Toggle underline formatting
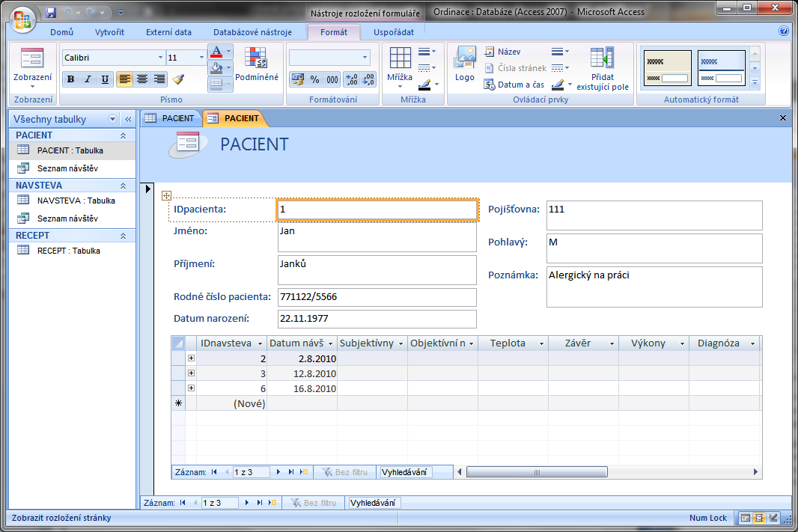Screen dimensions: 798x532 click(x=105, y=79)
